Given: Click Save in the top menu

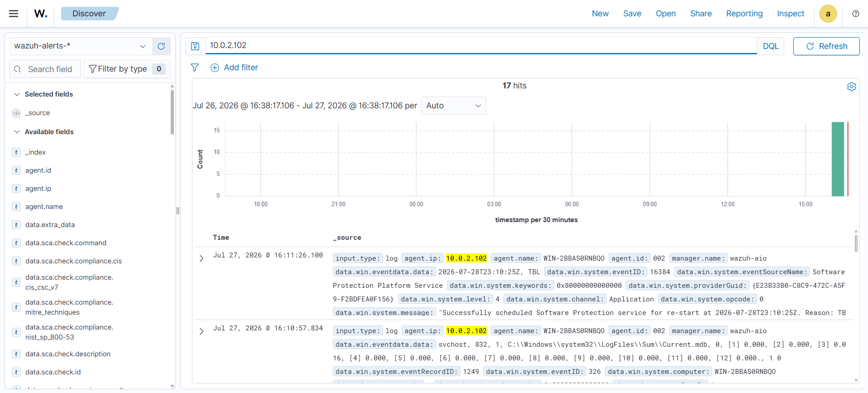Looking at the screenshot, I should (632, 14).
